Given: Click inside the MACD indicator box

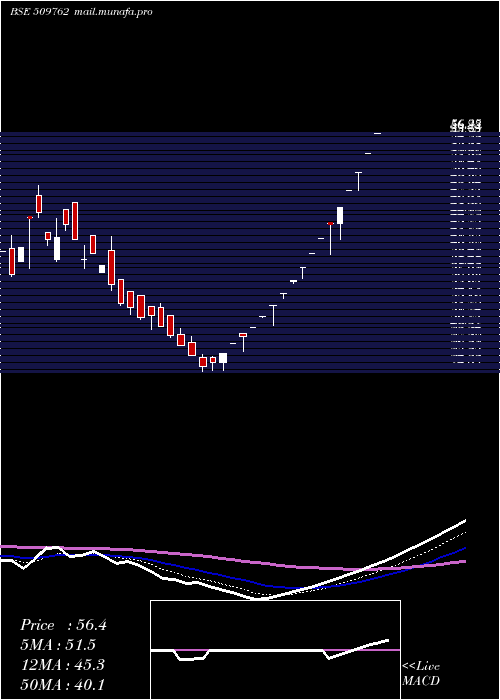Looking at the screenshot, I should pos(275,650).
